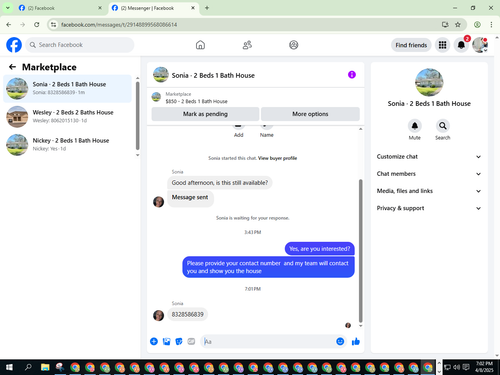Screen dimensions: 500x375
Task: Open a new browser tab
Action: (x=207, y=8)
